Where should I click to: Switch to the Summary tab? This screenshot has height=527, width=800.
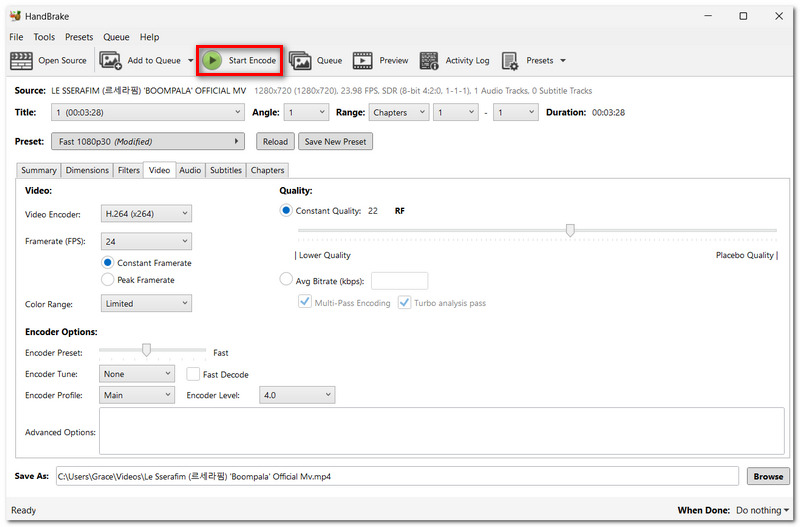(x=39, y=170)
